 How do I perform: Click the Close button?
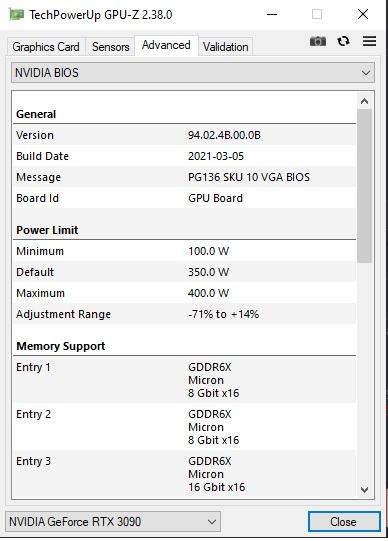tap(344, 522)
